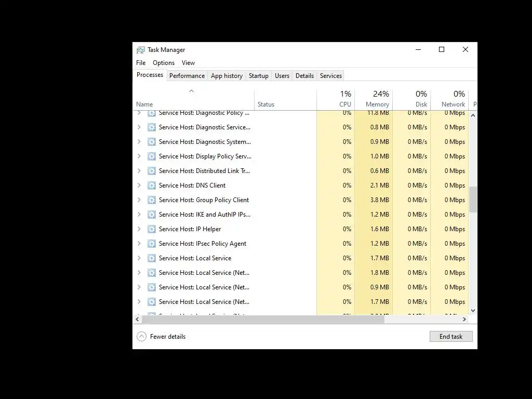Viewport: 532px width, 399px height.
Task: Sort by the Status column header
Action: [x=285, y=99]
